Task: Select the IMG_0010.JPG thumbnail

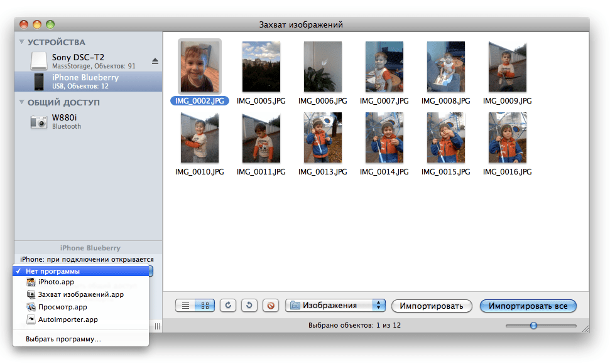Action: pyautogui.click(x=200, y=137)
